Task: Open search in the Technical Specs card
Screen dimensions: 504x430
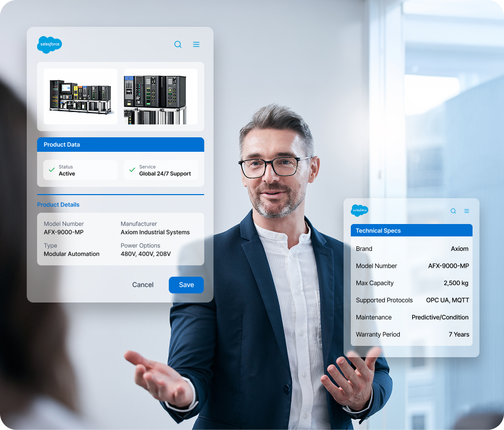Action: (x=453, y=211)
